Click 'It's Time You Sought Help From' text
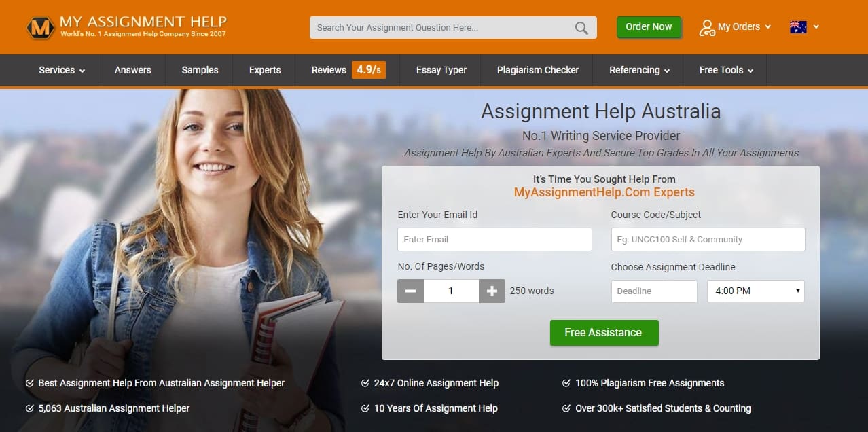The width and height of the screenshot is (868, 432). click(604, 179)
